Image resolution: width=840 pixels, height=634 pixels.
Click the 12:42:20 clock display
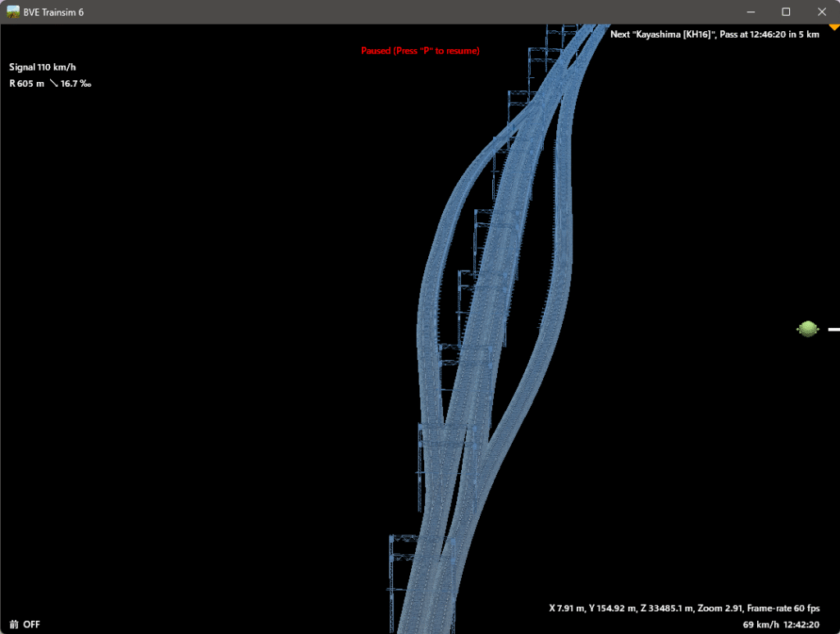pyautogui.click(x=801, y=625)
